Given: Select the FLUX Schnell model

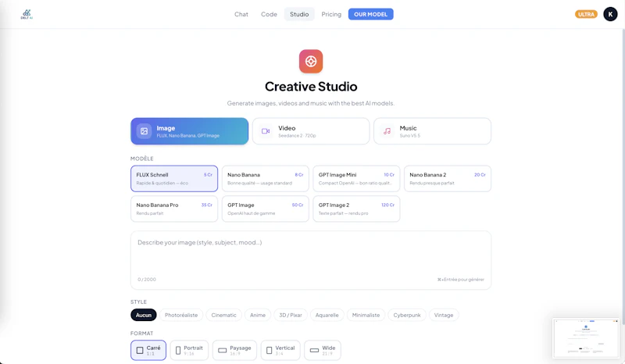Looking at the screenshot, I should 174,179.
